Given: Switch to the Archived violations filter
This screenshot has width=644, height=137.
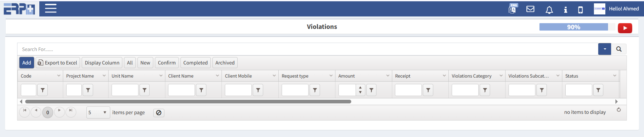Looking at the screenshot, I should click(225, 63).
